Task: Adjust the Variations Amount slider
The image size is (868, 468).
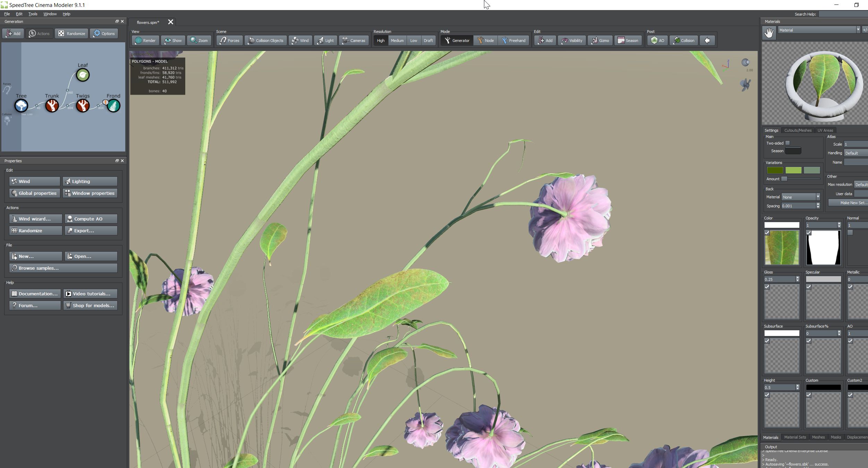Action: point(801,179)
